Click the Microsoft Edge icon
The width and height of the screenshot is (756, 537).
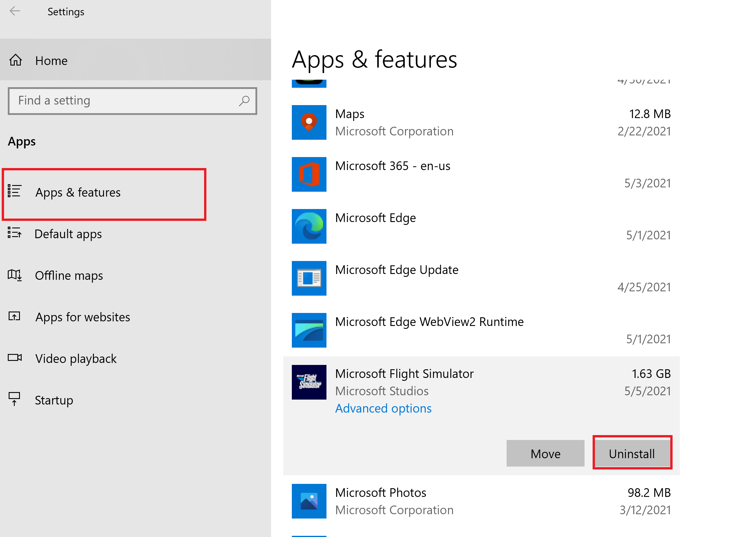point(309,226)
